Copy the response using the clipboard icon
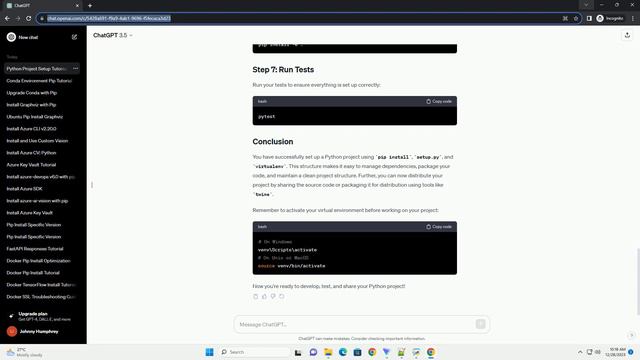The image size is (640, 360). pos(256,296)
